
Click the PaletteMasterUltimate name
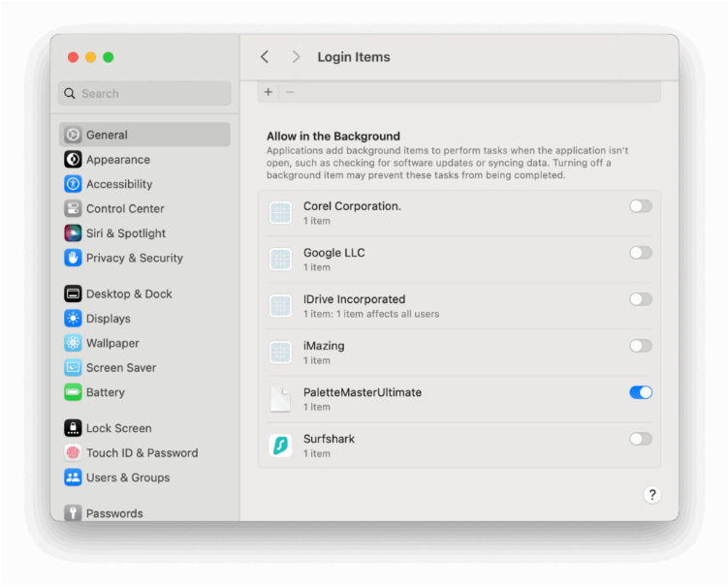(x=363, y=392)
